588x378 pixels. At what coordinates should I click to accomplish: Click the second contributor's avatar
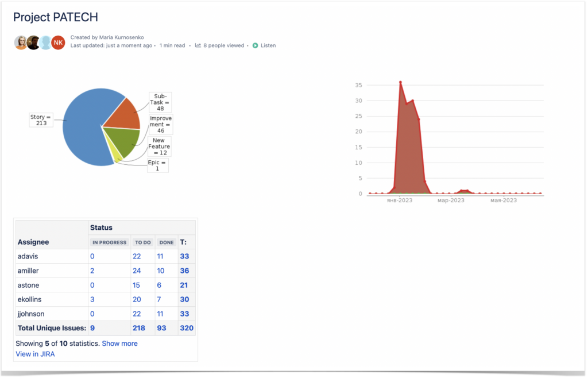(33, 42)
